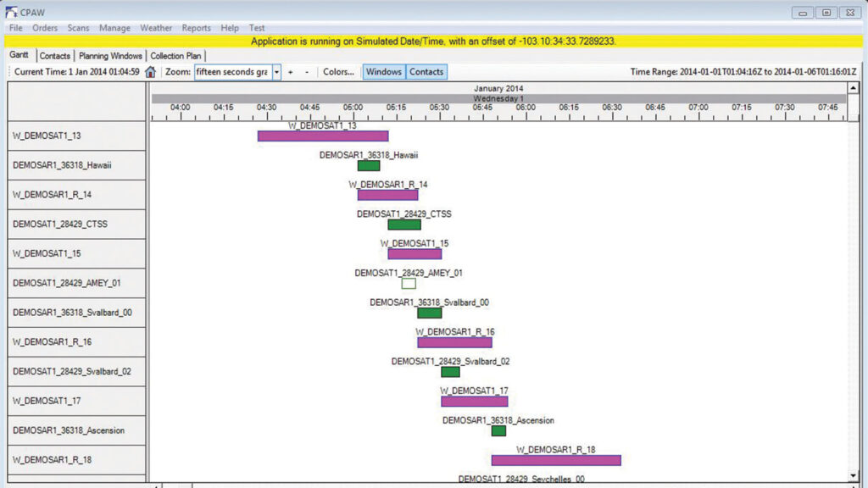Zoom in with the plus button
Image resolution: width=868 pixels, height=488 pixels.
pyautogui.click(x=290, y=72)
